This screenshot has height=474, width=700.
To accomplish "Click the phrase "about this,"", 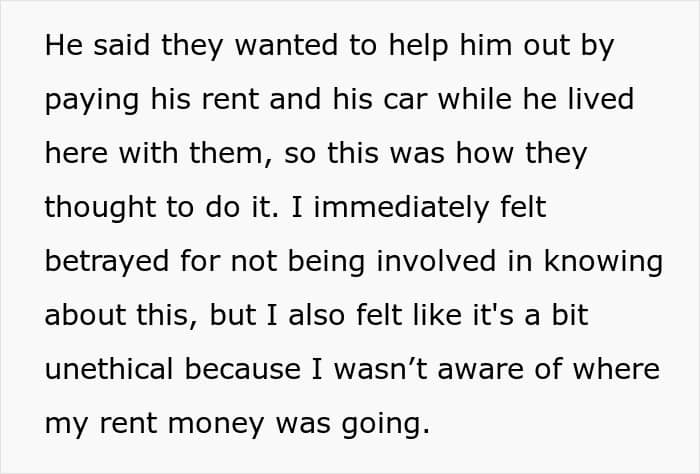I will (x=121, y=316).
